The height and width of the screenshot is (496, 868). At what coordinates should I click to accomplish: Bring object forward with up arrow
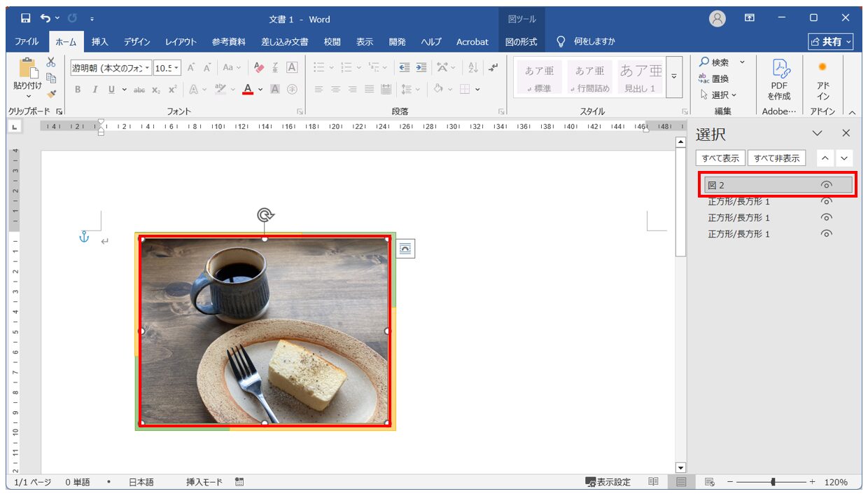826,158
